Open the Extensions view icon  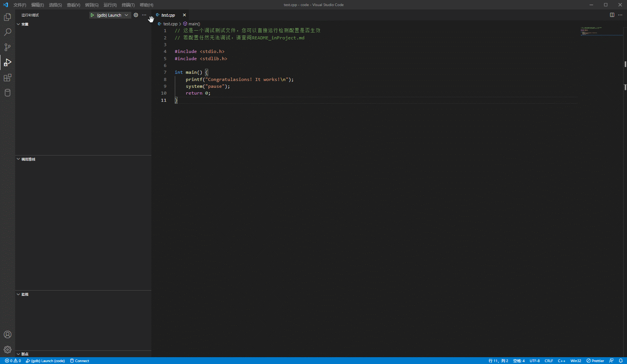(7, 78)
